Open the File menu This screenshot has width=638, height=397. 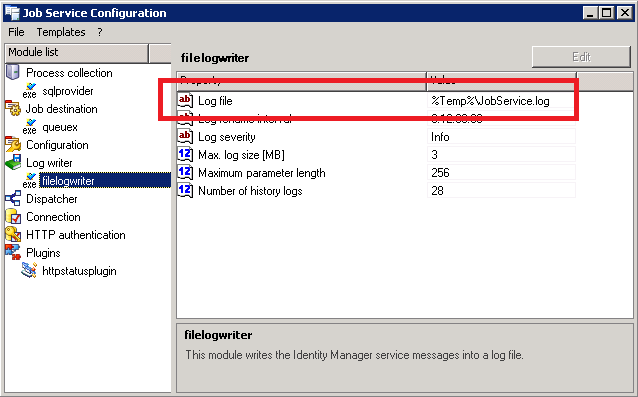click(16, 32)
